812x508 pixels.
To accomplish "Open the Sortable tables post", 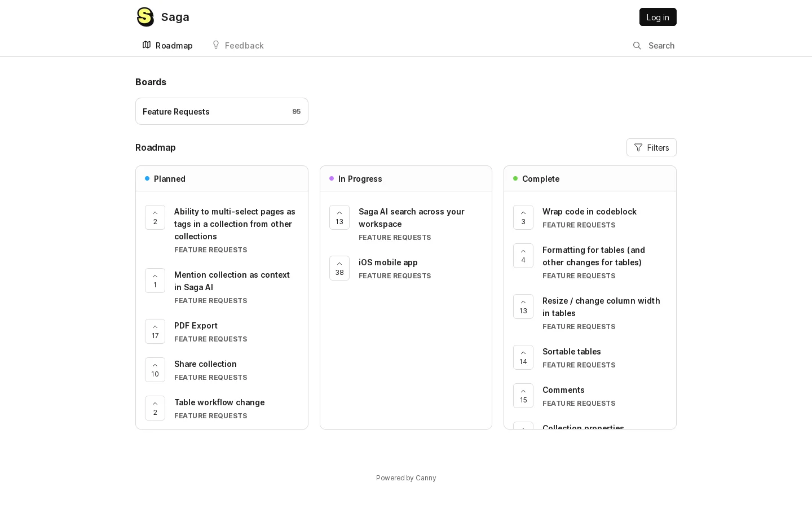I will tap(572, 352).
